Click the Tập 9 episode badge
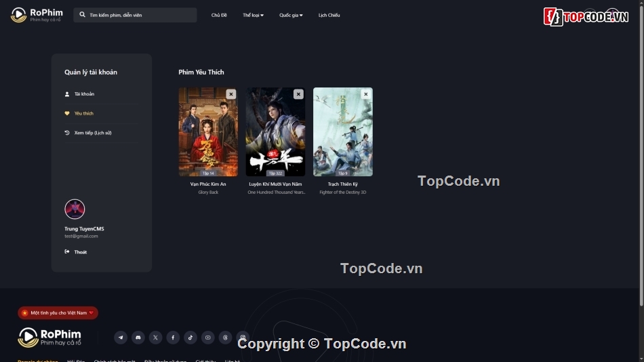 tap(343, 174)
